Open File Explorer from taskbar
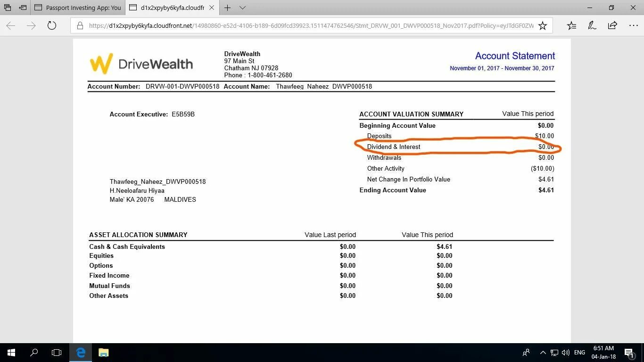Screen dimensions: 644x362 103,353
